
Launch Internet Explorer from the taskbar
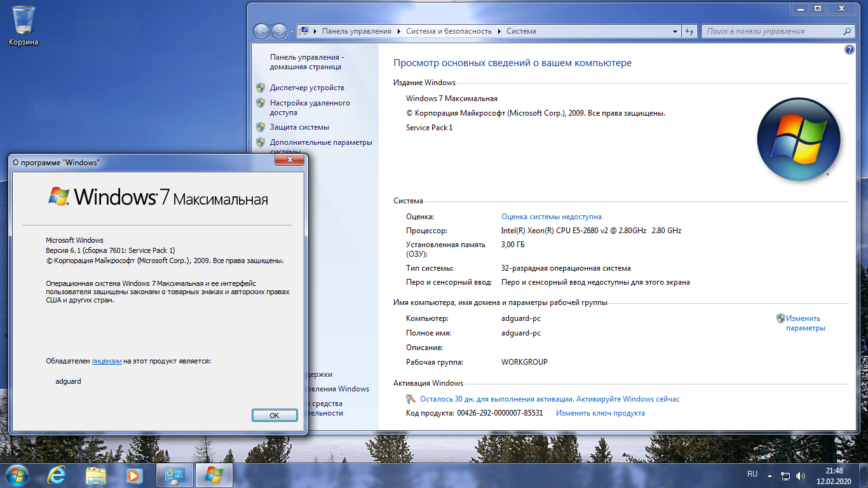[57, 475]
